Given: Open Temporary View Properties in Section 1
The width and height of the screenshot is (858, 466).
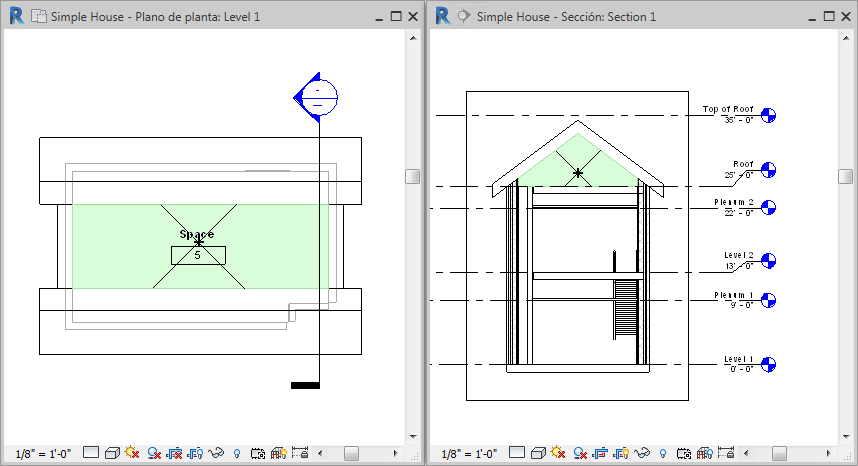Looking at the screenshot, I should click(683, 453).
